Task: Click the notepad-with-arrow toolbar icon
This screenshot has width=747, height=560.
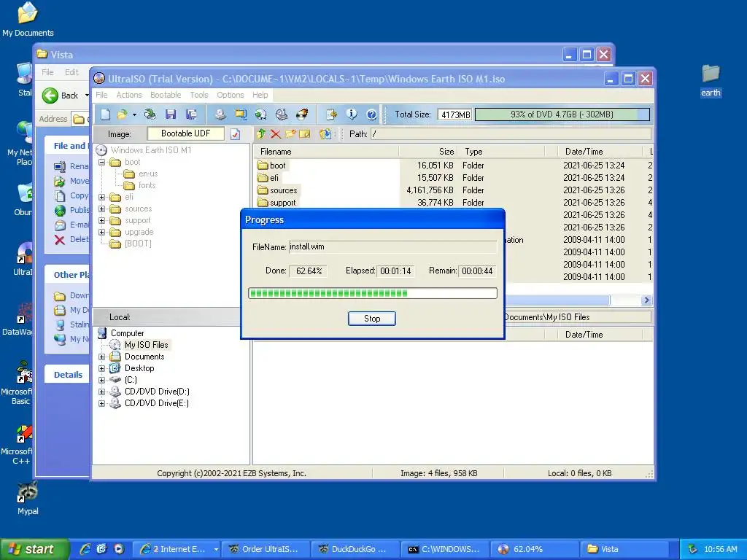Action: [331, 114]
